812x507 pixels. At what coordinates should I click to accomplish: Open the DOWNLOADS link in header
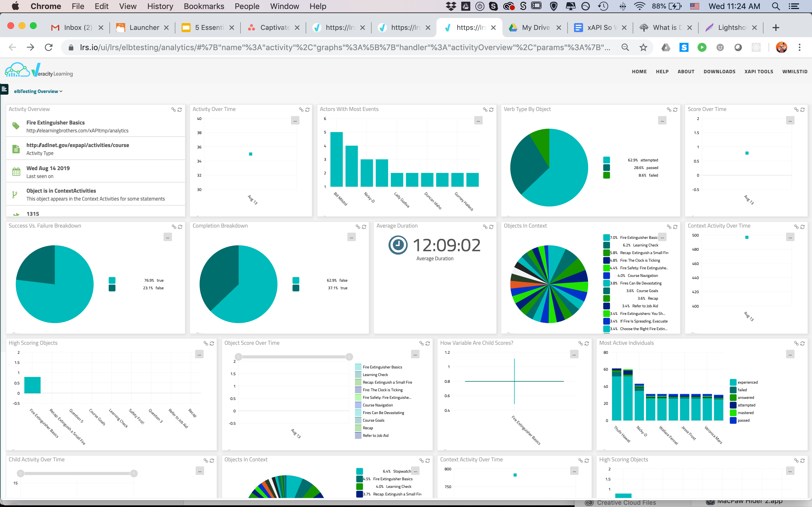[x=719, y=72]
